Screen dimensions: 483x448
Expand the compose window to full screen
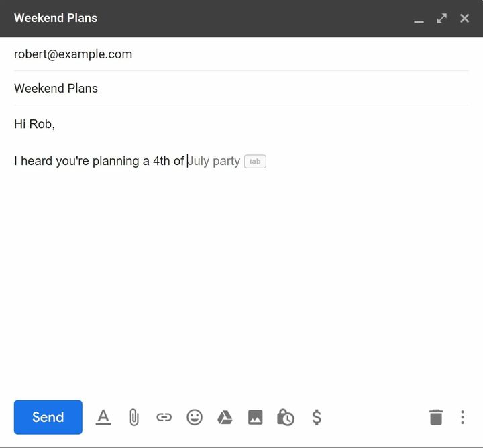(x=441, y=18)
